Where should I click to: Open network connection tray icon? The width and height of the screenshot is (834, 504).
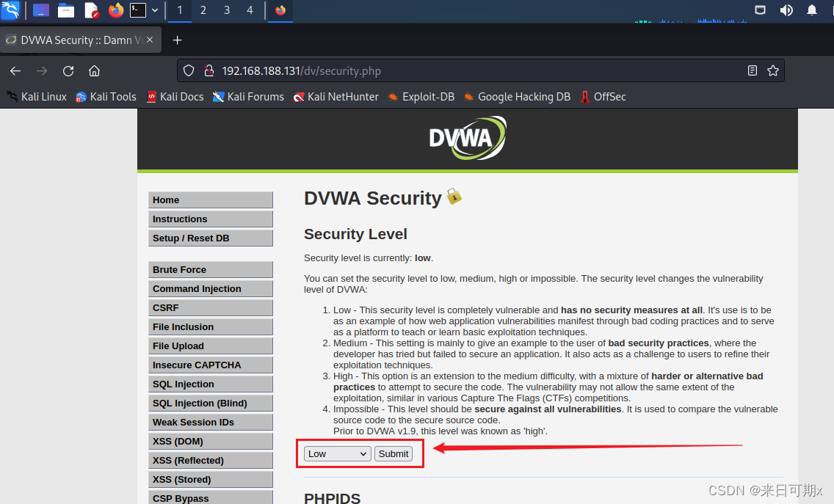pos(760,10)
